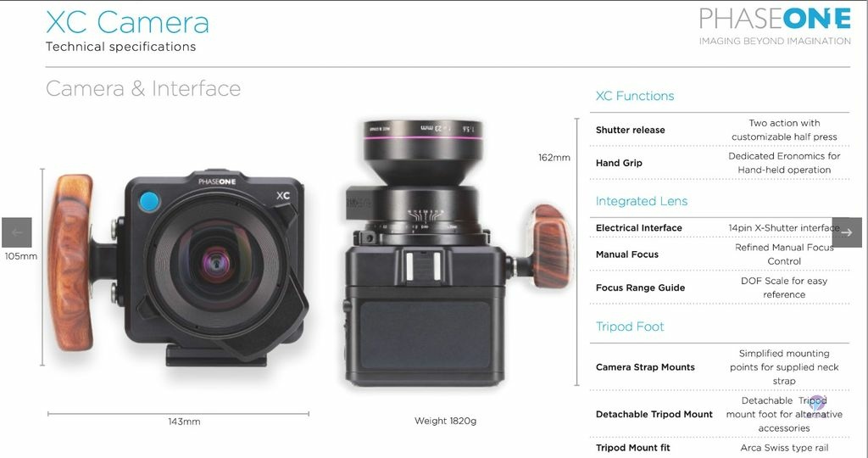Viewport: 868px width, 458px height.
Task: Click the front-view camera lens
Action: [x=216, y=261]
